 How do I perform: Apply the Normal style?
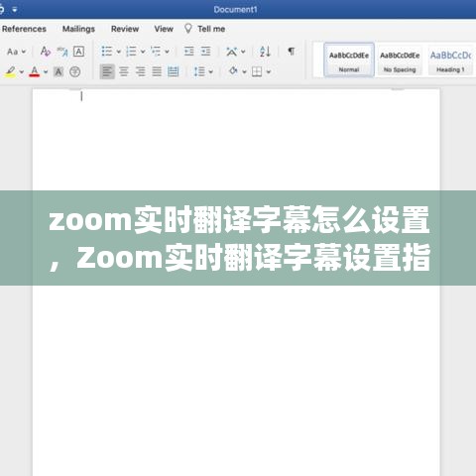point(349,59)
